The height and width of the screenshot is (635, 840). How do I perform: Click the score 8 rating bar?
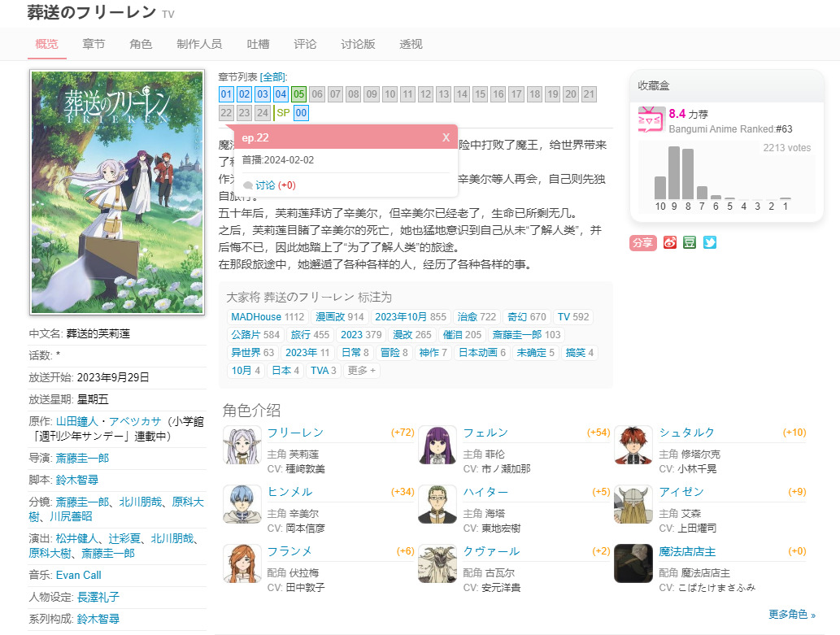point(688,174)
